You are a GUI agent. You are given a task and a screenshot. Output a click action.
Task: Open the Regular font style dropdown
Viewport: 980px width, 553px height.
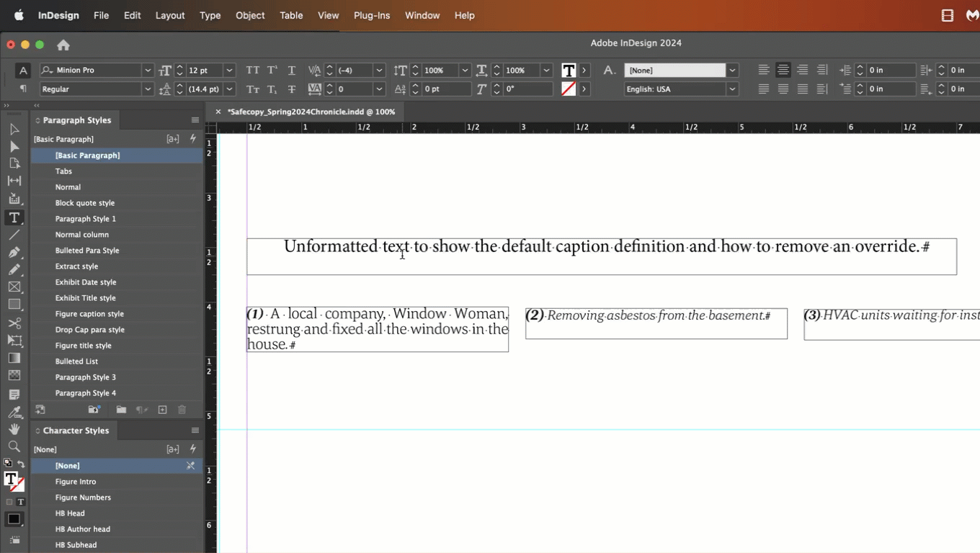tap(148, 89)
